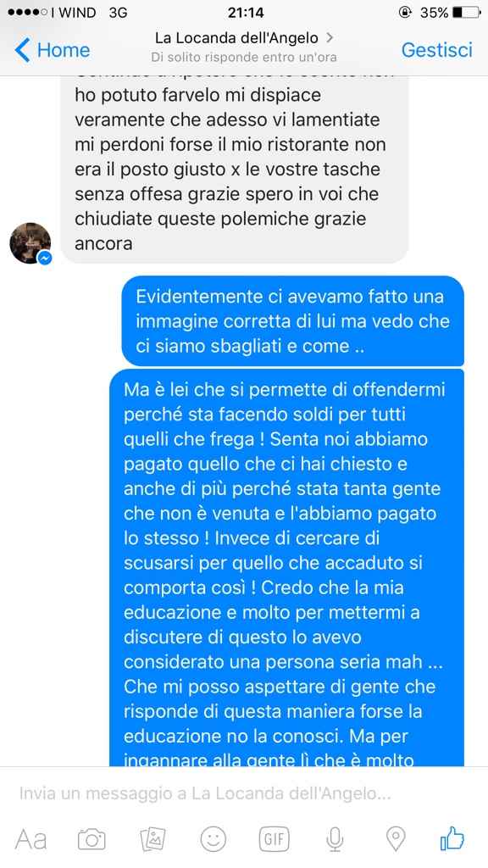488x868 pixels.
Task: Share location with the pin icon
Action: 395,839
